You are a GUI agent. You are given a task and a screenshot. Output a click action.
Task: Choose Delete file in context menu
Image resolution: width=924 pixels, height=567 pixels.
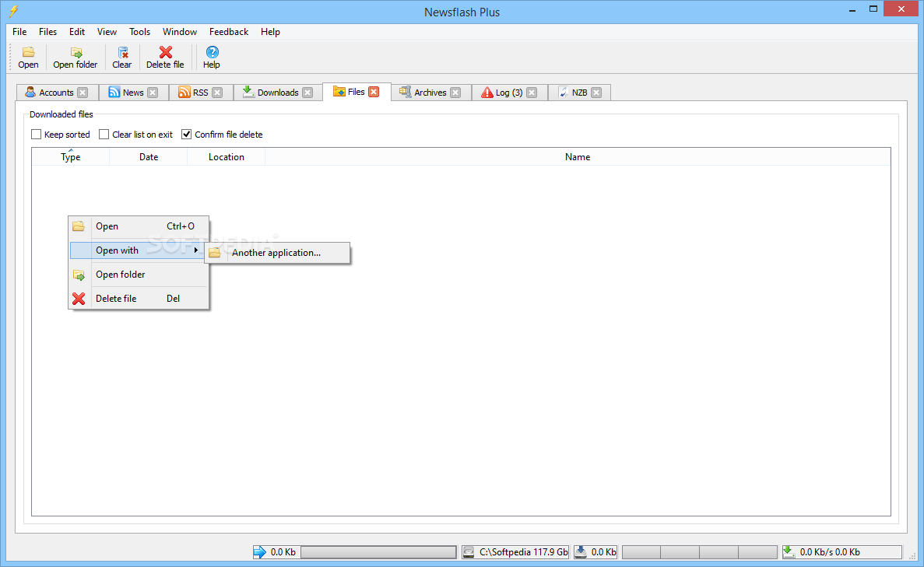139,299
